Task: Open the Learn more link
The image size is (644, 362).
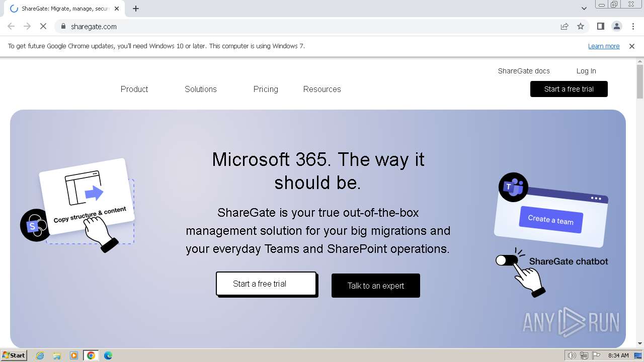Action: 604,46
